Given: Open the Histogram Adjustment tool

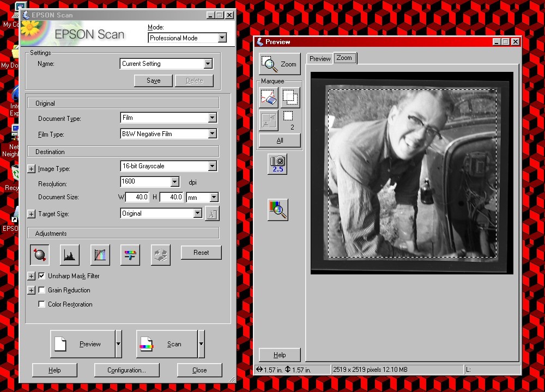Looking at the screenshot, I should [69, 254].
